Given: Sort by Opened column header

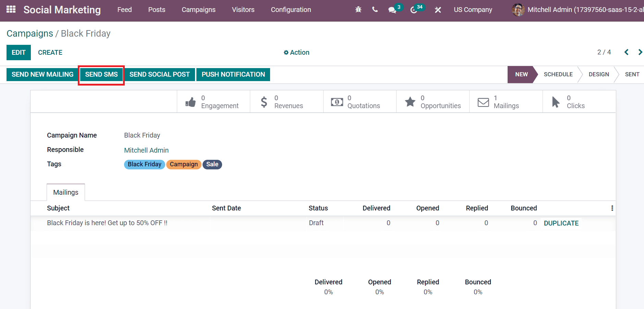Looking at the screenshot, I should tap(427, 208).
